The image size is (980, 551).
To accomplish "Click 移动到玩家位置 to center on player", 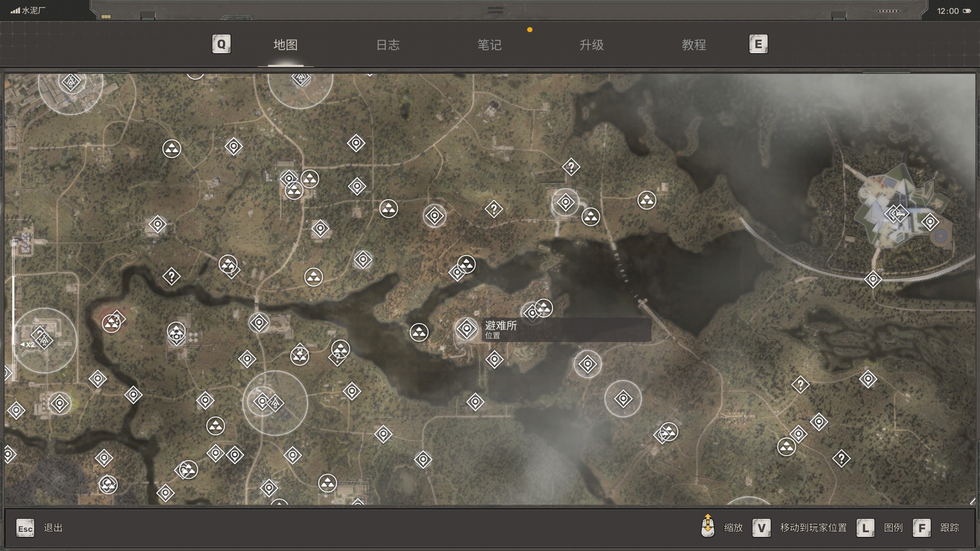I will point(813,528).
